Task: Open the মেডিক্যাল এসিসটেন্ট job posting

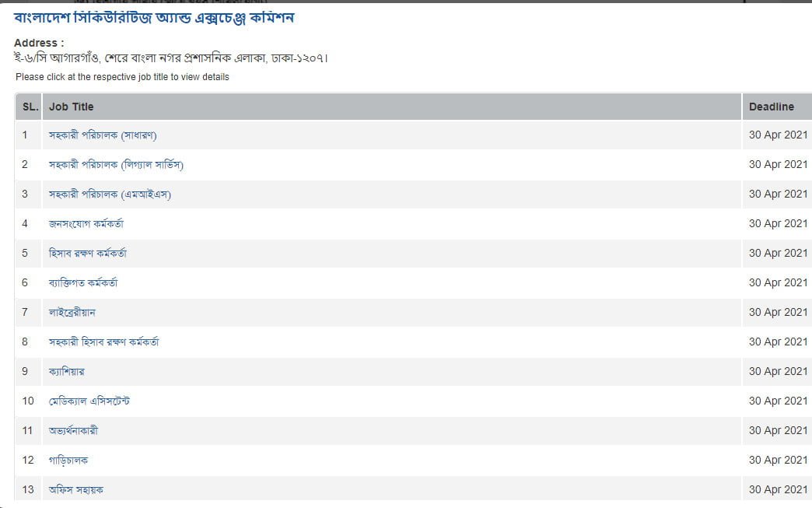Action: pyautogui.click(x=89, y=401)
